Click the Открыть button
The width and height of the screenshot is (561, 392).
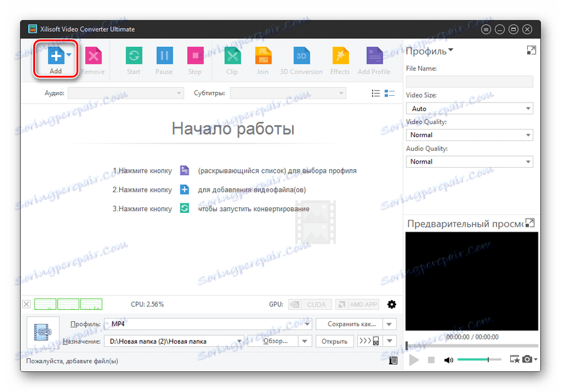click(335, 341)
